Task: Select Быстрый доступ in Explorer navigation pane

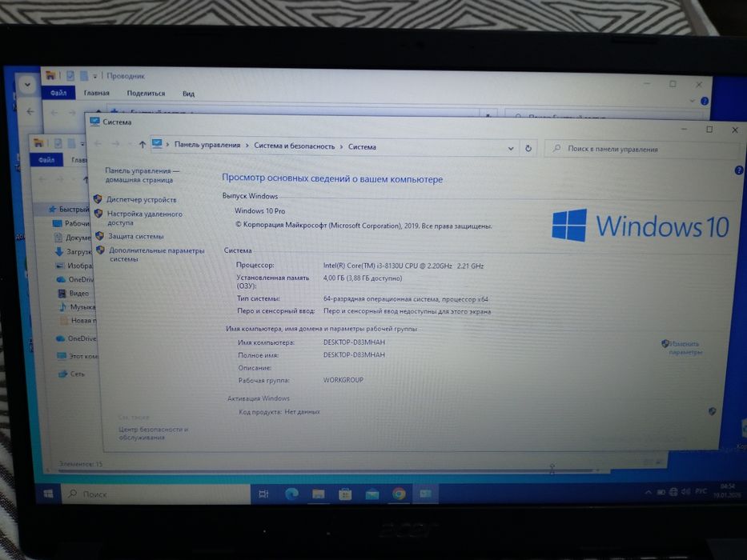Action: (x=69, y=209)
